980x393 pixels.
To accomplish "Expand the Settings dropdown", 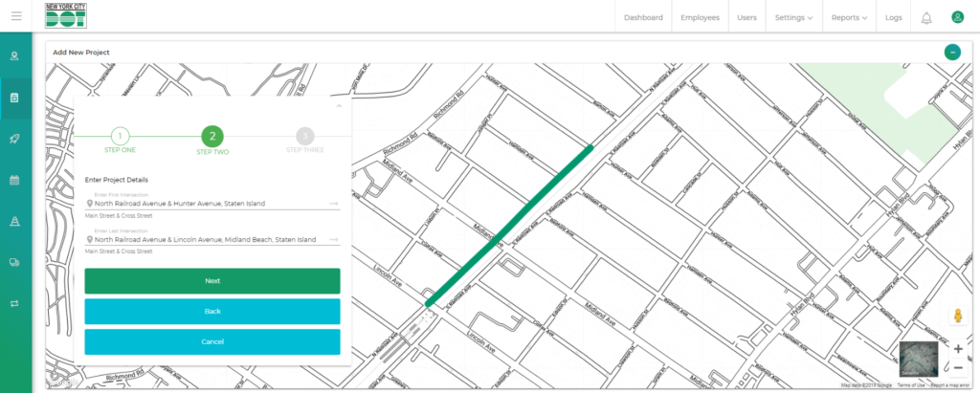I will tap(793, 17).
